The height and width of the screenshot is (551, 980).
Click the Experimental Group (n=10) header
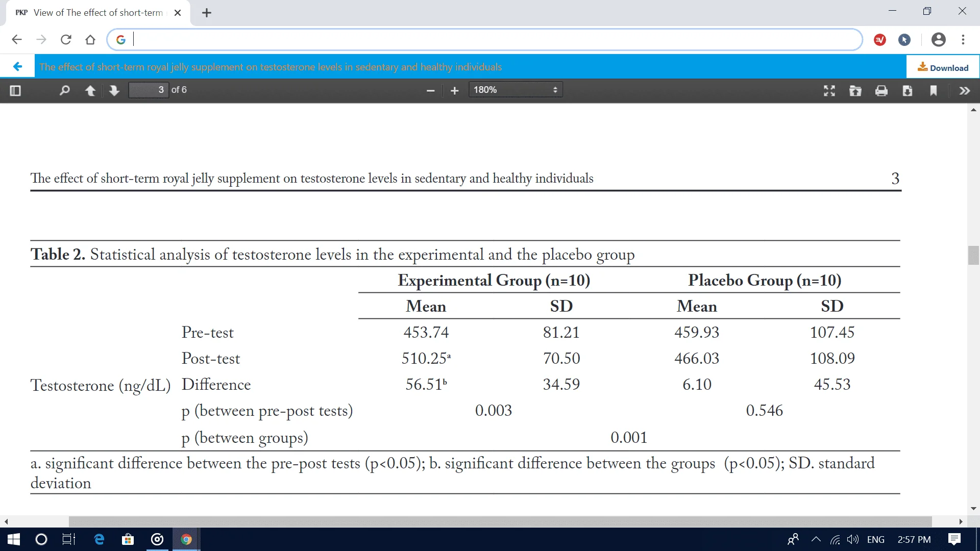[x=494, y=280]
